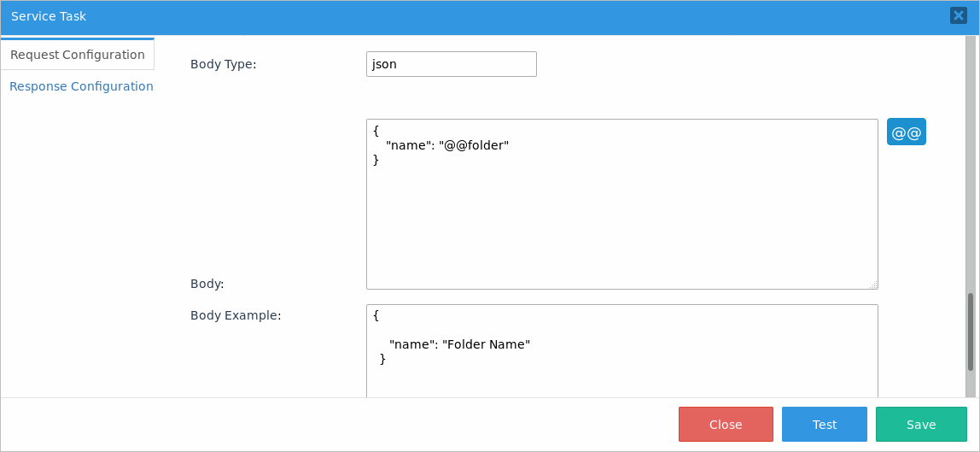Viewport: 980px width, 452px height.
Task: Open the Response Configuration tab
Action: (81, 86)
